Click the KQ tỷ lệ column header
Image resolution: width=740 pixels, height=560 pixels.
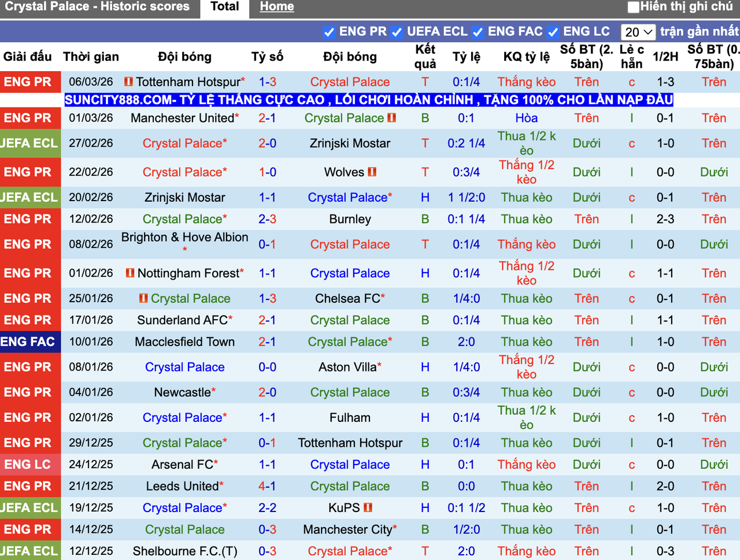[x=526, y=57]
